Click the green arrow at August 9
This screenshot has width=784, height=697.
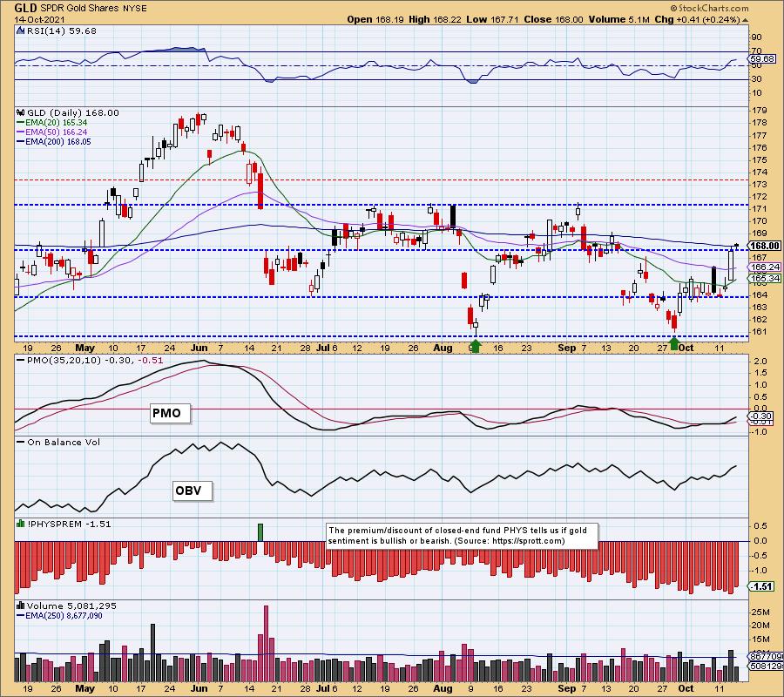[476, 346]
